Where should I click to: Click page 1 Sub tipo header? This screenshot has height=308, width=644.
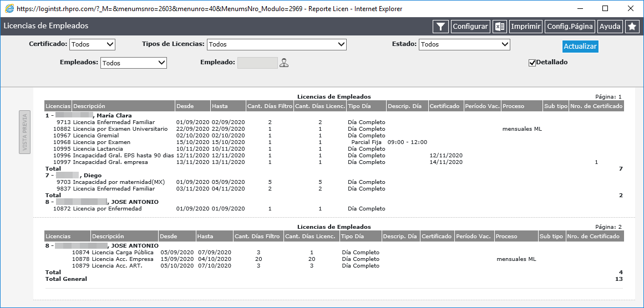pos(555,106)
